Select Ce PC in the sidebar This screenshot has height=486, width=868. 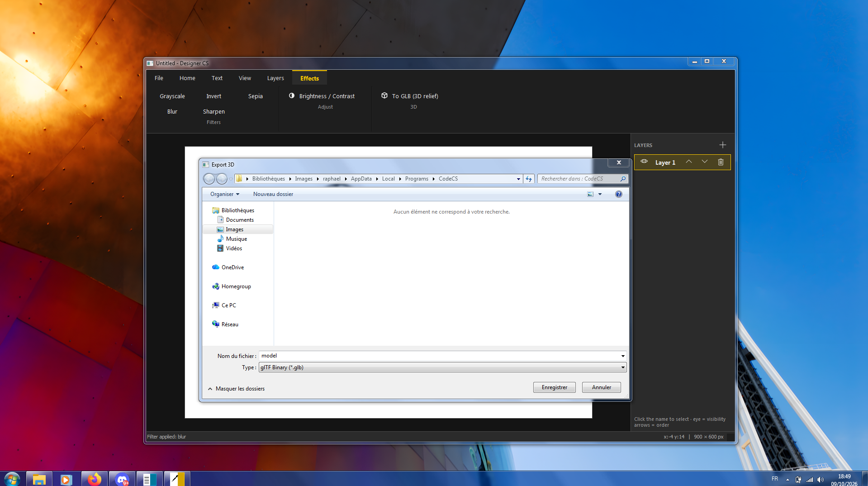tap(228, 305)
